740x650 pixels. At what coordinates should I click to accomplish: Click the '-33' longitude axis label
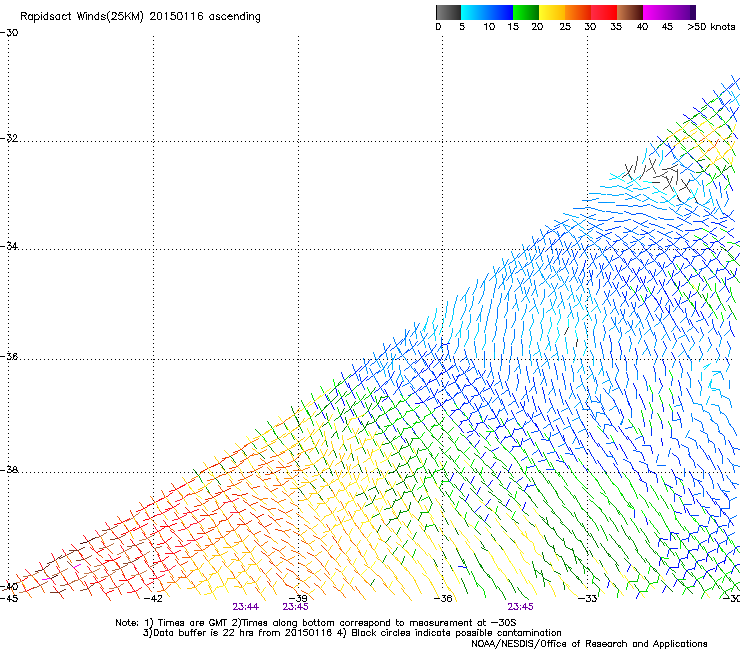click(588, 599)
